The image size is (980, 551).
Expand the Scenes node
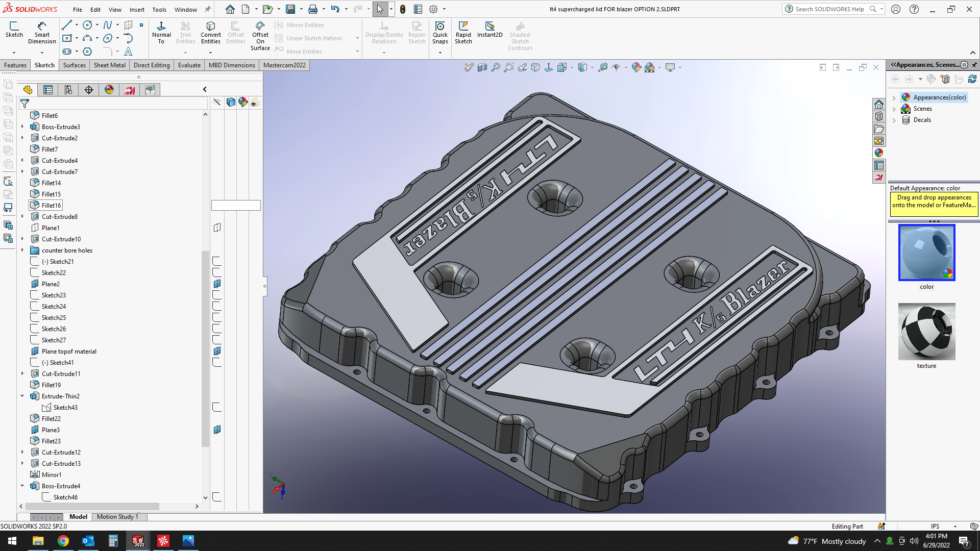[x=894, y=109]
